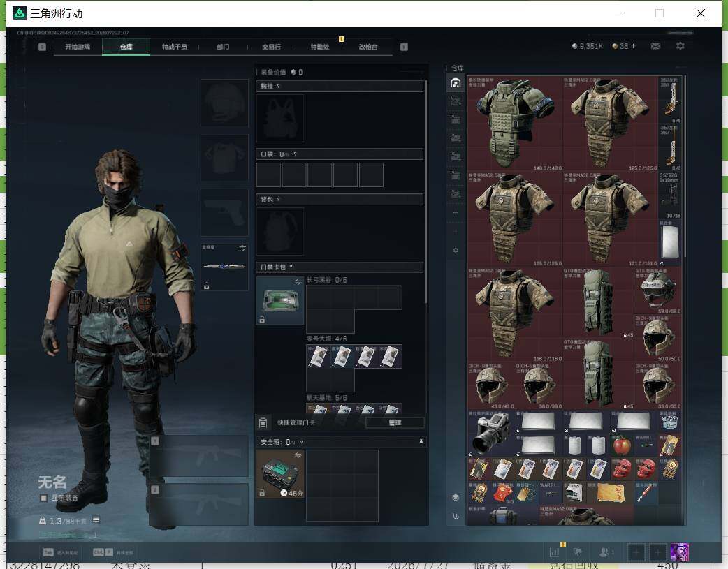Select the helmet with 43.0/43.0 durability
The width and height of the screenshot is (728, 569).
pyautogui.click(x=491, y=385)
